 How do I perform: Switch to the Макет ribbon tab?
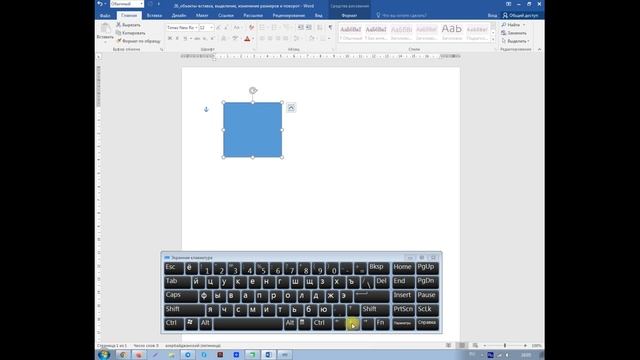202,16
